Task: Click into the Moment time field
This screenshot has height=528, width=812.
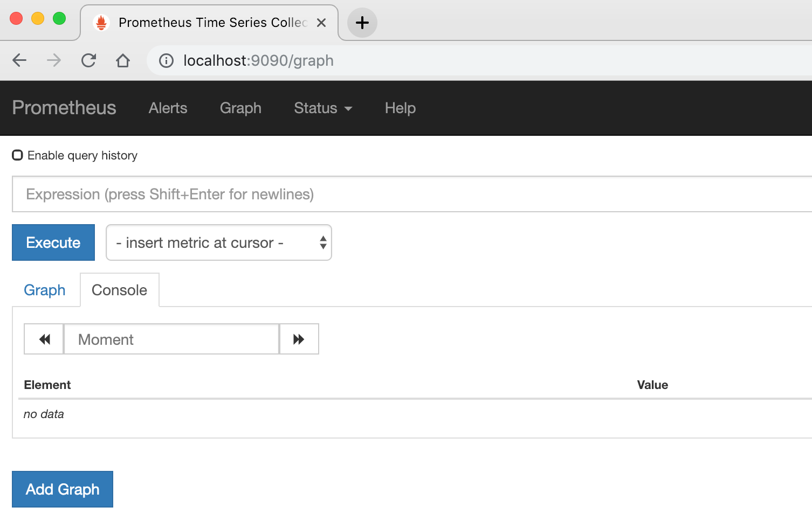Action: pyautogui.click(x=171, y=339)
